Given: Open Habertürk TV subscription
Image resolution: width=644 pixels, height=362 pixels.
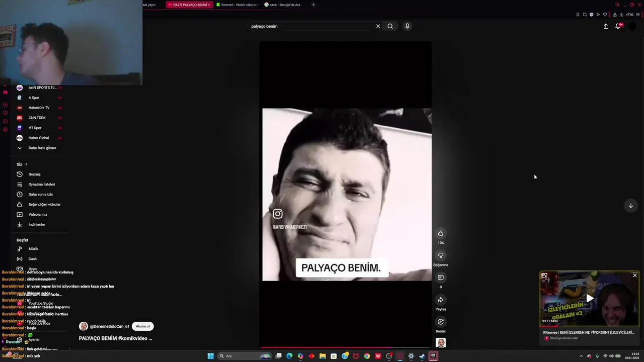Looking at the screenshot, I should coord(39,108).
